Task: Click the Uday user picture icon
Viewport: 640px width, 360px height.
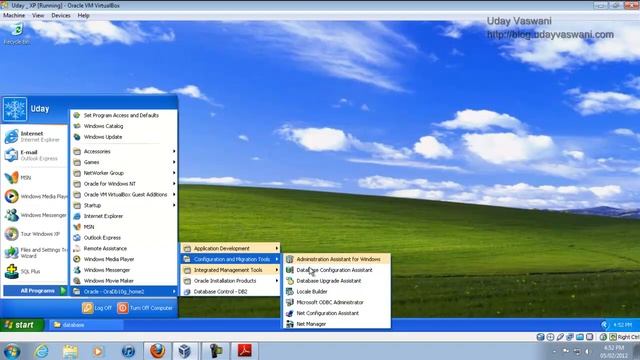Action: point(15,109)
